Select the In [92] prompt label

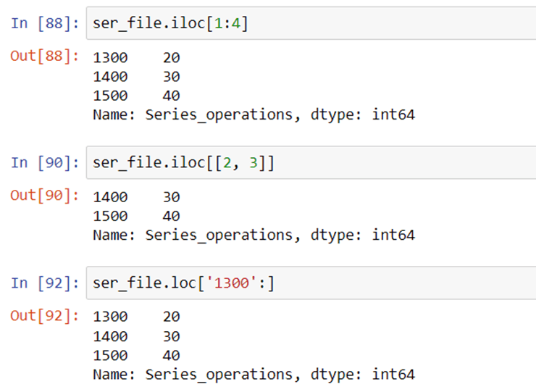45,283
